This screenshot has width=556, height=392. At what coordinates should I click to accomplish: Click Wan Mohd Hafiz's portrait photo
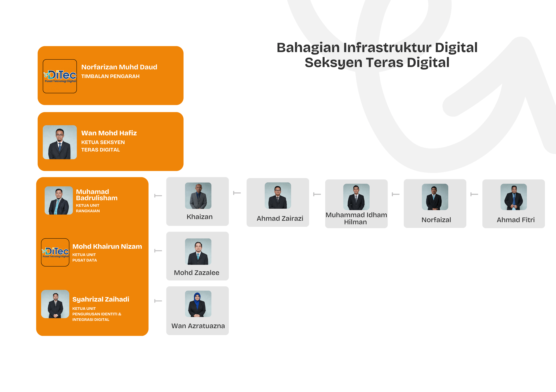(x=60, y=142)
